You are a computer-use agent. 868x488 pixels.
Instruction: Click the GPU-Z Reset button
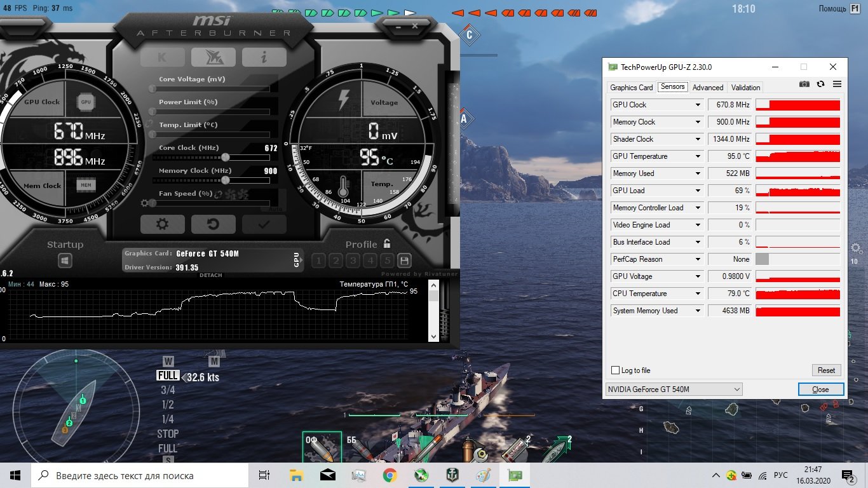(x=826, y=370)
